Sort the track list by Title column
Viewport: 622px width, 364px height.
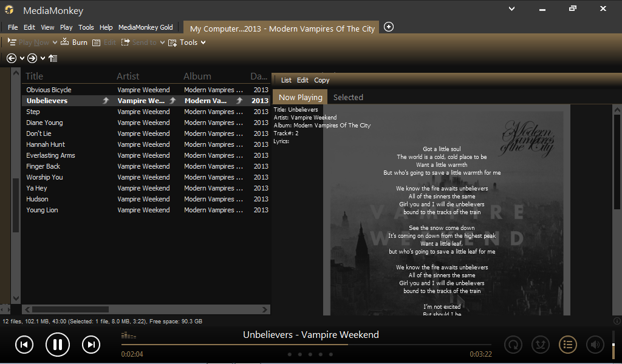click(x=35, y=76)
